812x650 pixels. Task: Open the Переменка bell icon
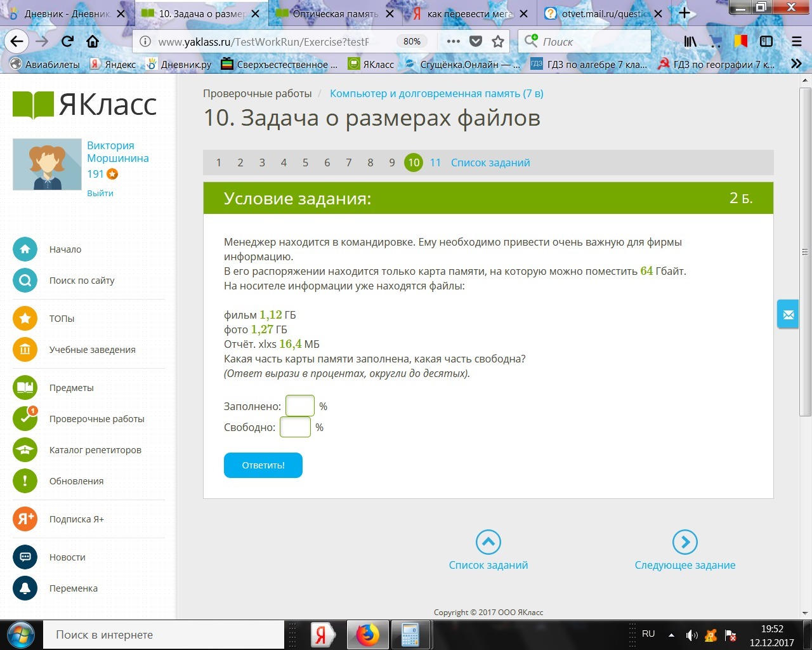tap(25, 588)
